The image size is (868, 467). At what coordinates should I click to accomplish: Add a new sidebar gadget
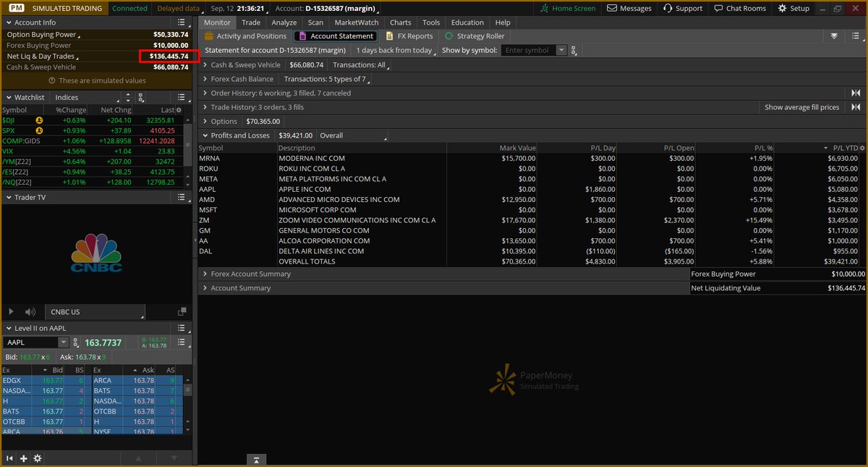tap(24, 458)
